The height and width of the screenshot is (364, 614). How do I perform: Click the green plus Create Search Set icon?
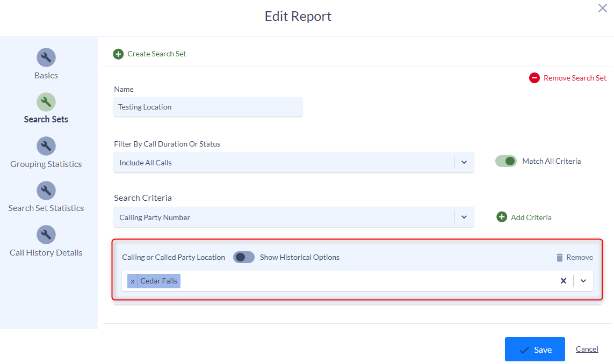click(118, 54)
